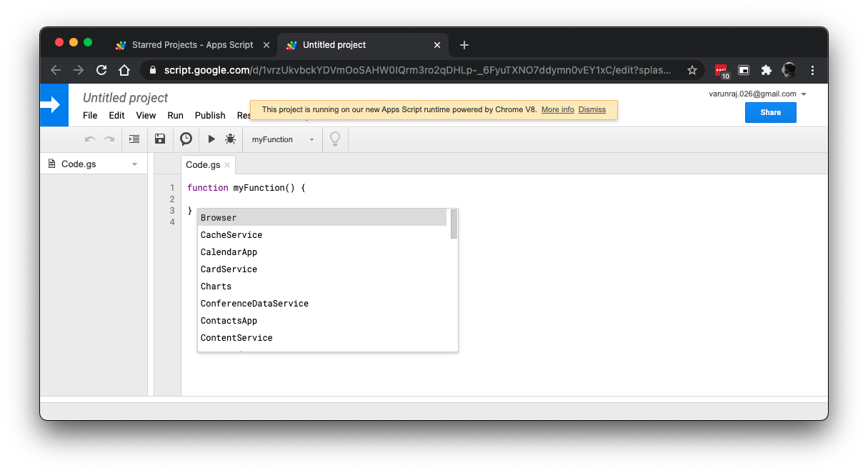The height and width of the screenshot is (473, 868).
Task: Open the account dropdown next to the email
Action: [804, 94]
